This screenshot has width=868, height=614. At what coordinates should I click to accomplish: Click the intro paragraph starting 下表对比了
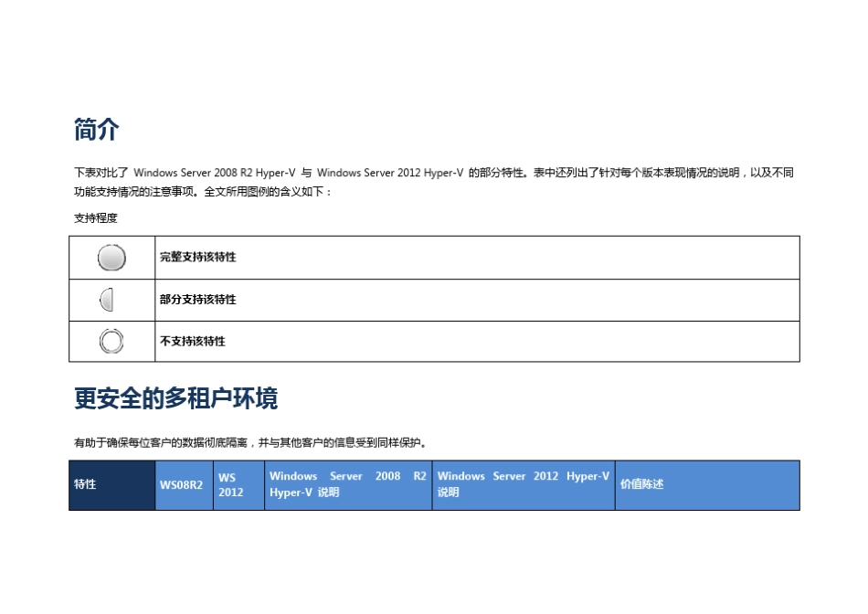[434, 182]
